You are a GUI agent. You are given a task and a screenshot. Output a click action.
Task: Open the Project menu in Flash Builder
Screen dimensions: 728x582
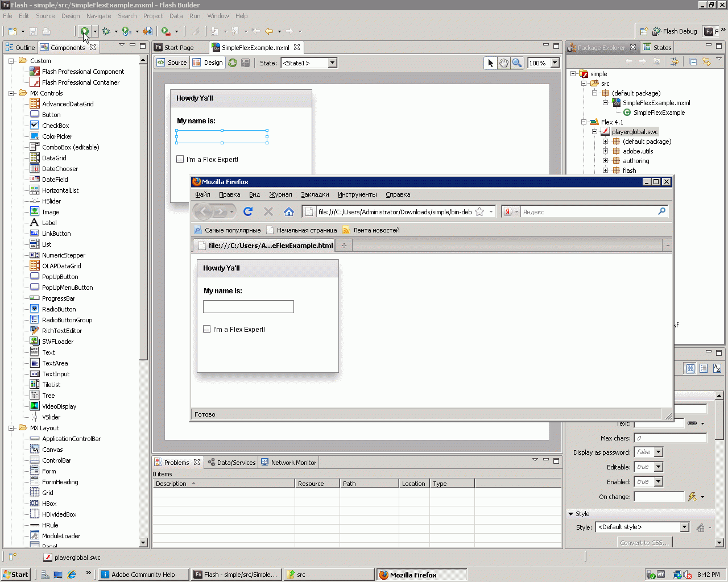tap(153, 16)
